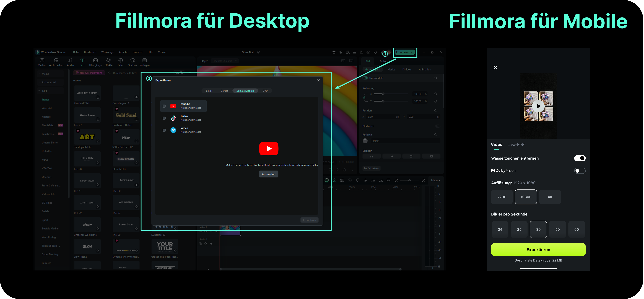This screenshot has width=644, height=299.
Task: Open the player Höchste Qualität dropdown
Action: pyautogui.click(x=225, y=61)
